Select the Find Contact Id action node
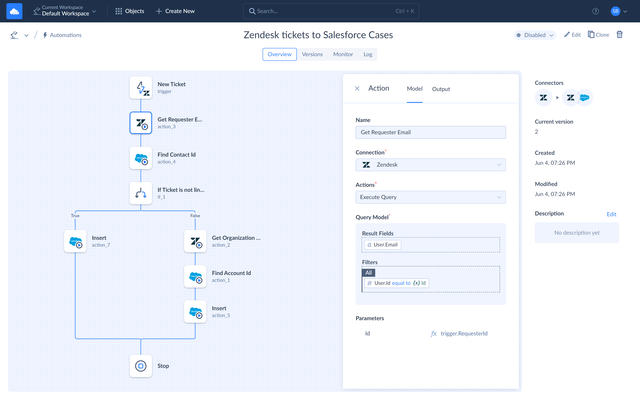 142,158
